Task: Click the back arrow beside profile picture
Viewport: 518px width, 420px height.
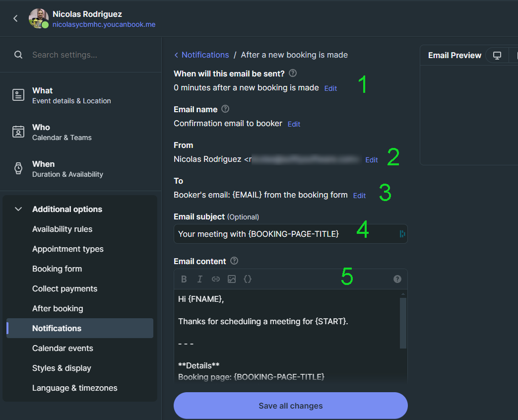Action: (x=15, y=18)
